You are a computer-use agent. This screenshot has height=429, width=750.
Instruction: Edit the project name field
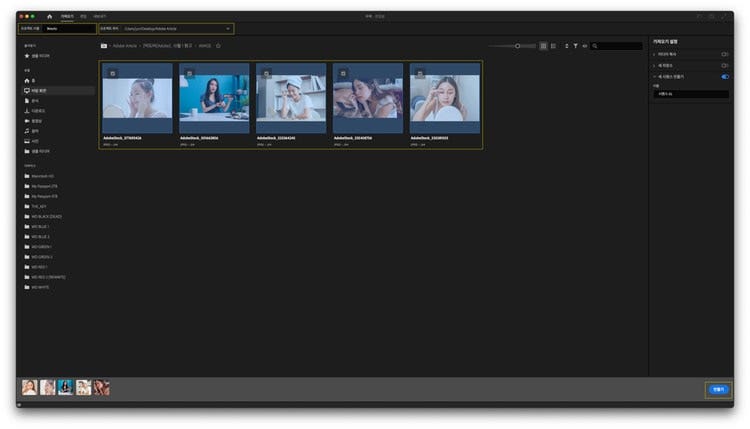click(x=69, y=29)
